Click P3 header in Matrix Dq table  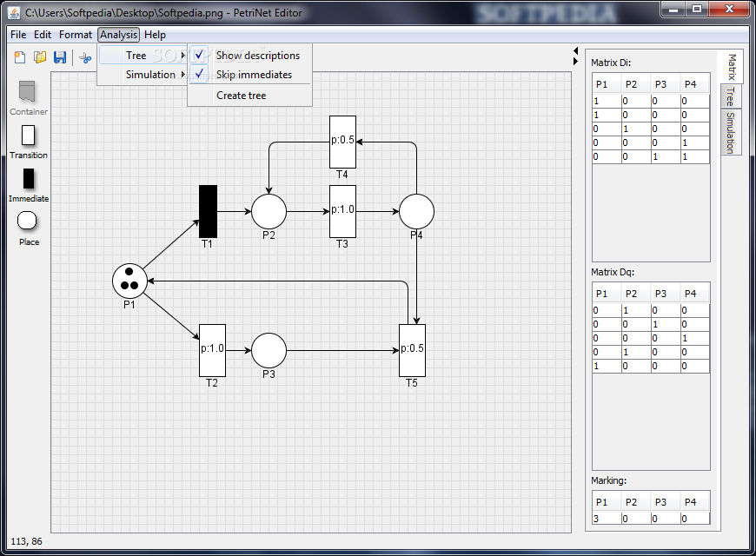point(666,293)
